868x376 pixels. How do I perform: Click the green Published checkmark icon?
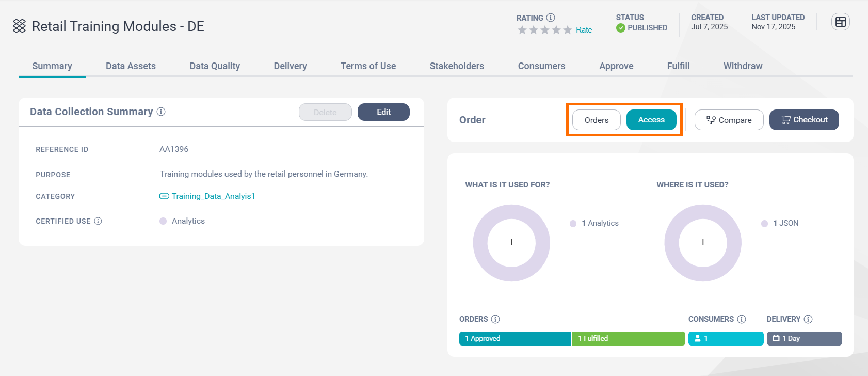(x=621, y=28)
